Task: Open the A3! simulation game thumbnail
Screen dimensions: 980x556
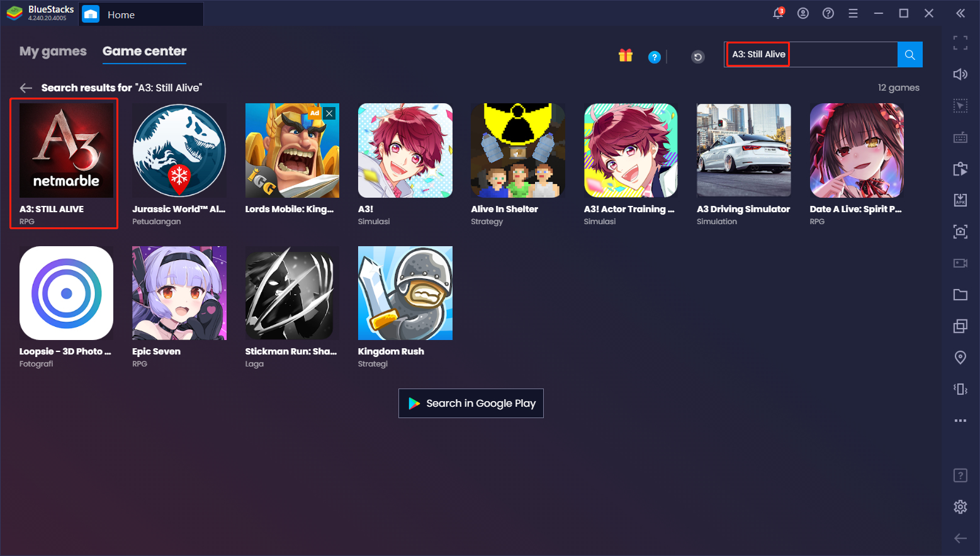Action: click(405, 150)
